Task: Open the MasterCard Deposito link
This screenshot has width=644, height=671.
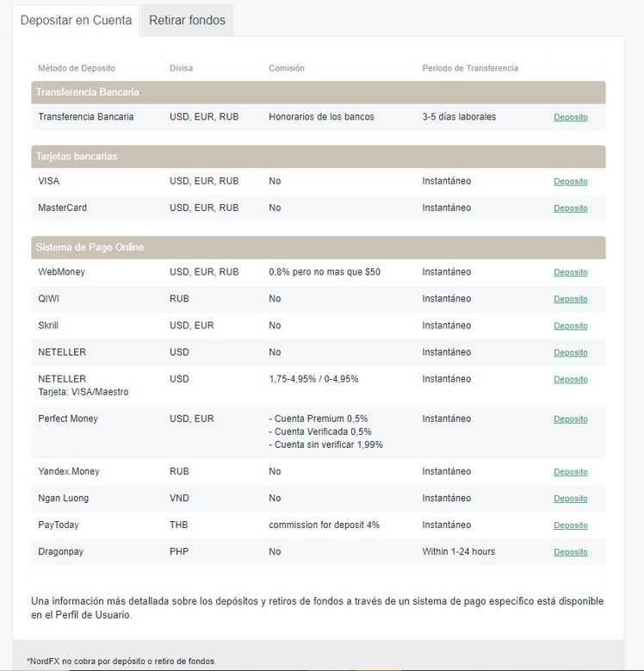Action: [x=571, y=208]
